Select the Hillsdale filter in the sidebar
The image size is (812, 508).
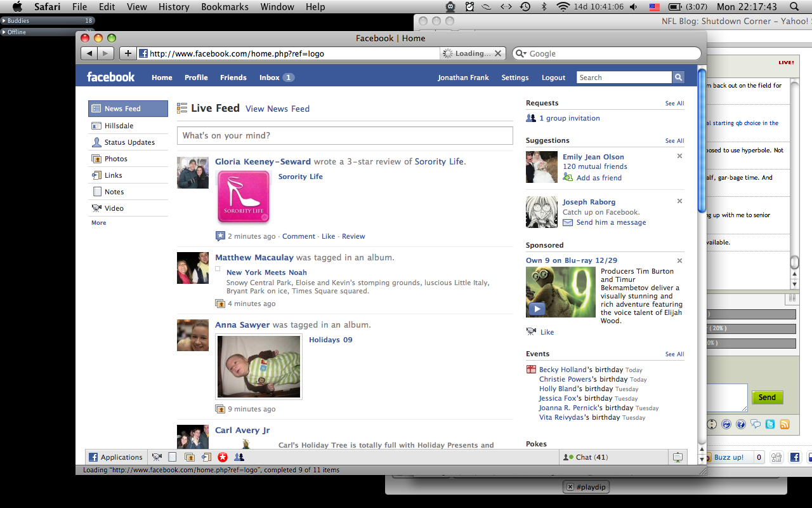pos(128,126)
